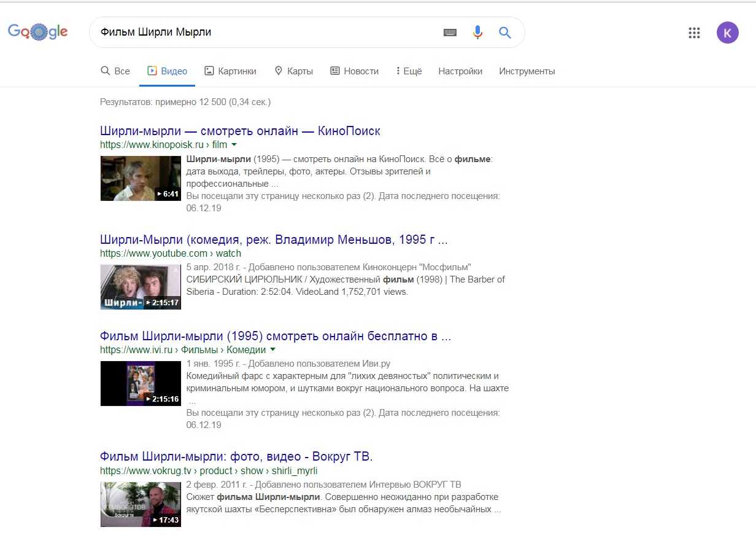This screenshot has height=546, width=756.
Task: Open Настройки search settings
Action: click(x=460, y=71)
